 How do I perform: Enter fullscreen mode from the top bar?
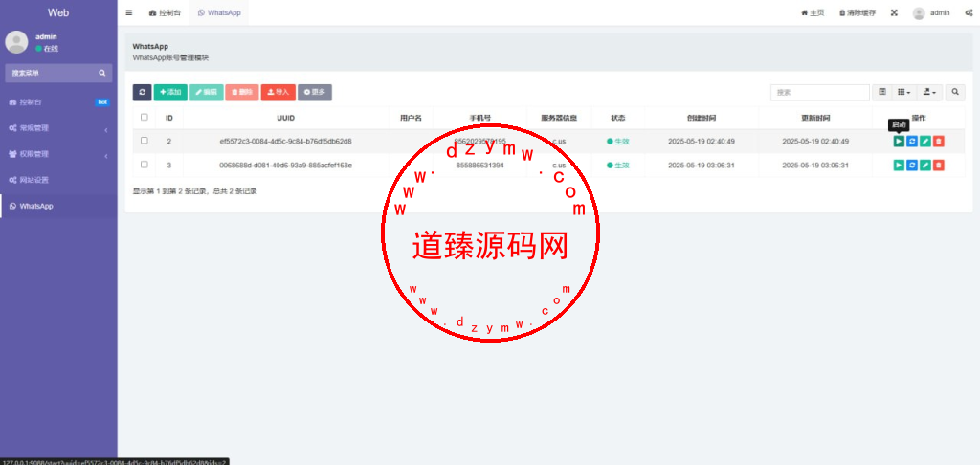tap(894, 12)
